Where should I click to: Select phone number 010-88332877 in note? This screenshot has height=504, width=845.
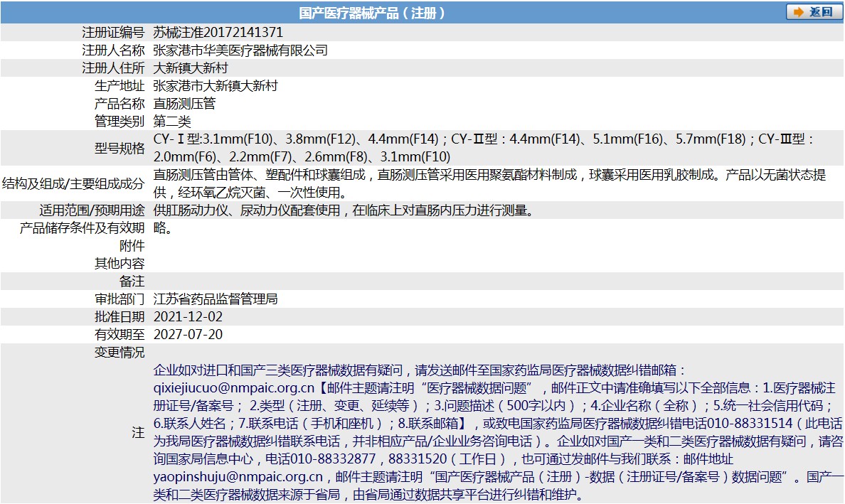coord(332,459)
